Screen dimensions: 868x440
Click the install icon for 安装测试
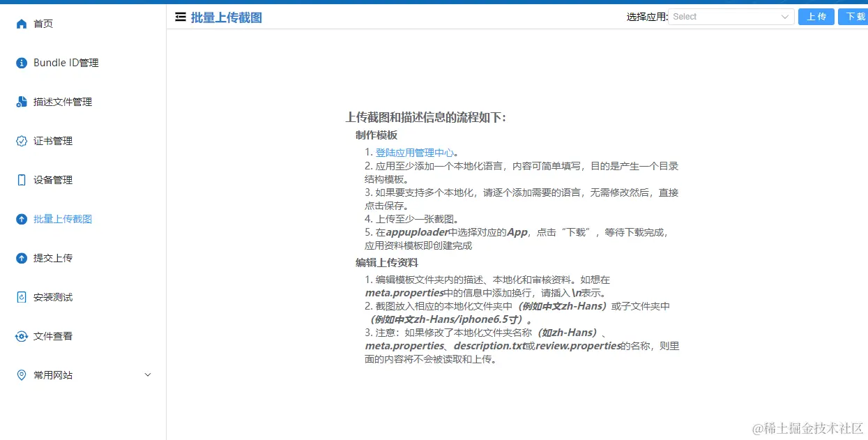(22, 297)
